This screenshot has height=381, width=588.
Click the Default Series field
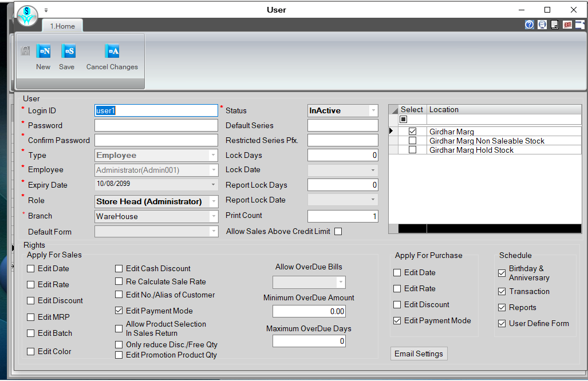click(343, 125)
